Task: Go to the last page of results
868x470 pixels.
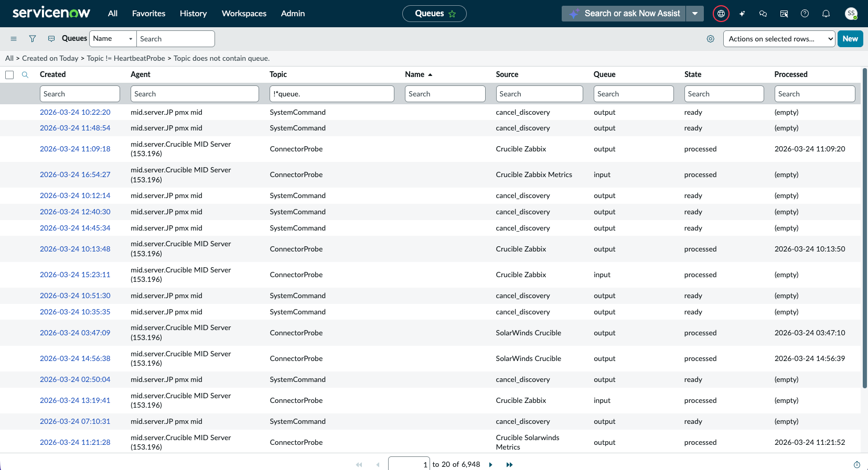Action: point(509,464)
